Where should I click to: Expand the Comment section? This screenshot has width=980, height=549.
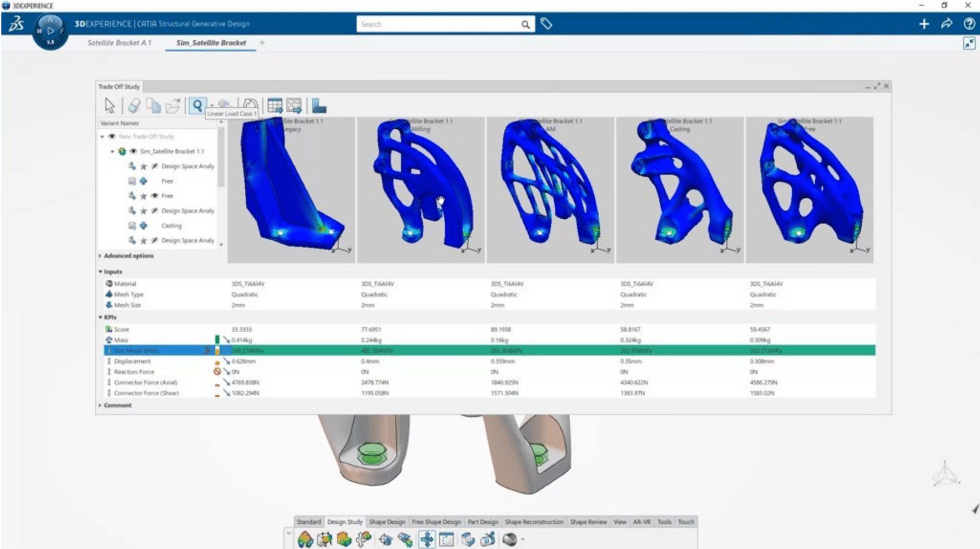[x=100, y=405]
